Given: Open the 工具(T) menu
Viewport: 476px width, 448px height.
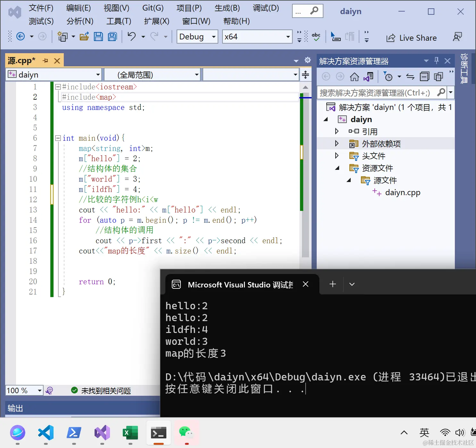Looking at the screenshot, I should pos(119,21).
